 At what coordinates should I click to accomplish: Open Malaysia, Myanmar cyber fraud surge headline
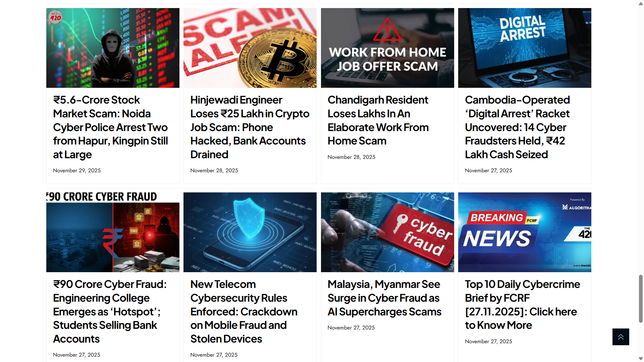click(384, 298)
